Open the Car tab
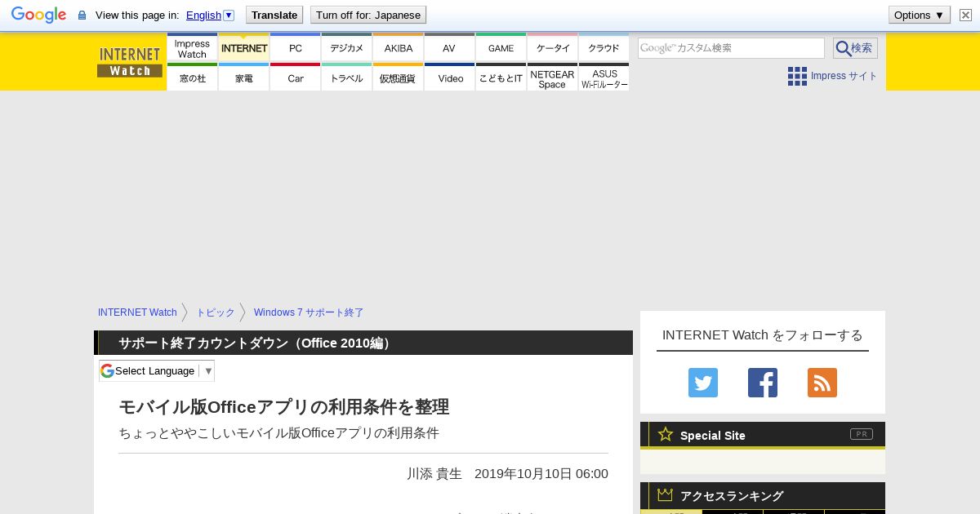 coord(295,78)
